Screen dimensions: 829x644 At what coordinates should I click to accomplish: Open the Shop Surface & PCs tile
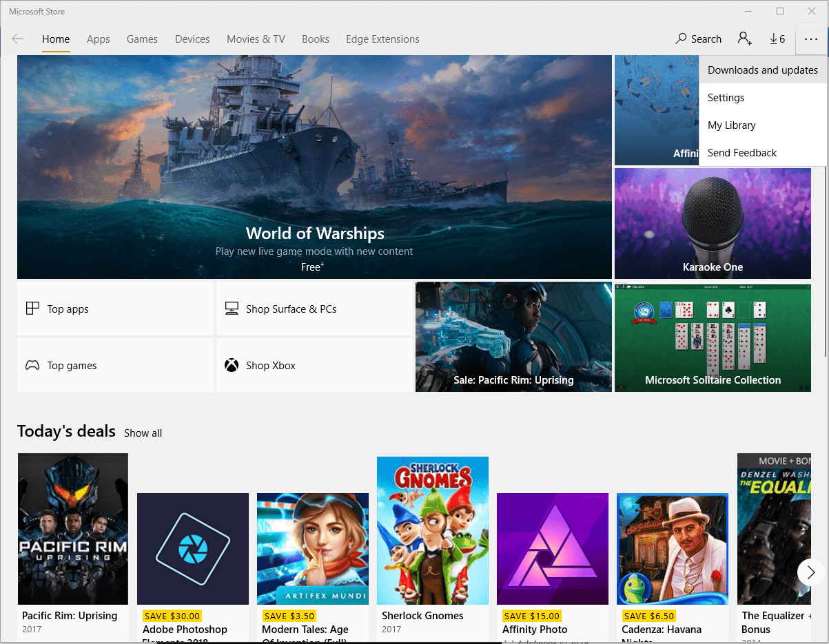pos(314,309)
